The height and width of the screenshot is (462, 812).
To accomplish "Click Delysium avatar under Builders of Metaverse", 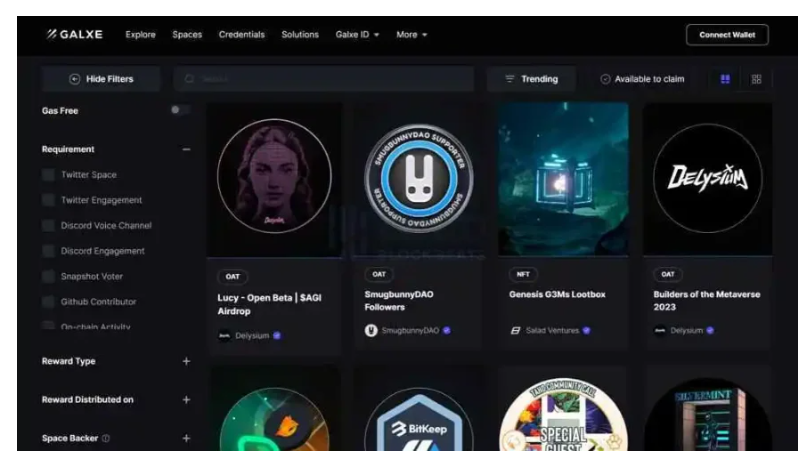I will coord(660,330).
